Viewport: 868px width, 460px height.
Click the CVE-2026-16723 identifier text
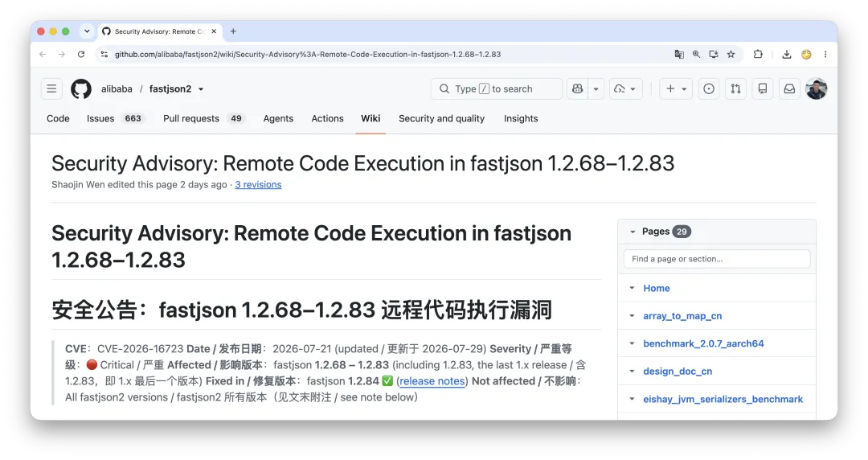click(140, 349)
